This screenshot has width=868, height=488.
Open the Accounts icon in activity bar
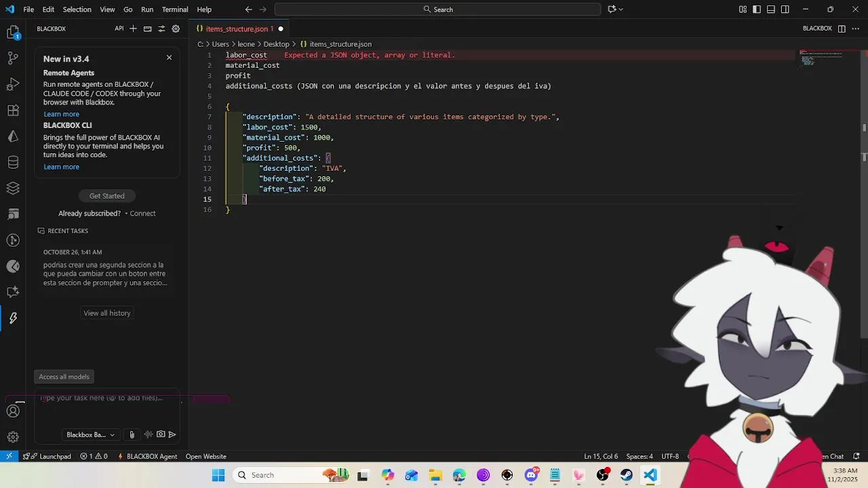(x=13, y=411)
